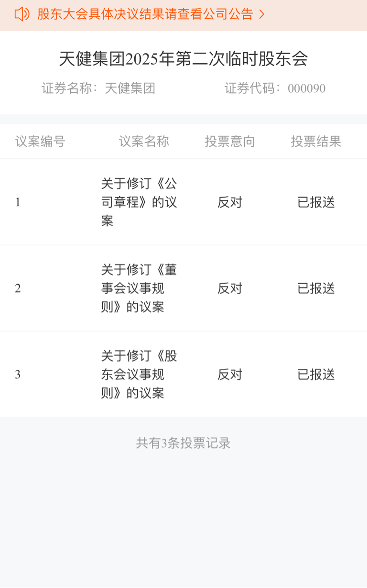The image size is (367, 588).
Task: Click 反对 vote intent for proposal 2
Action: pyautogui.click(x=230, y=288)
